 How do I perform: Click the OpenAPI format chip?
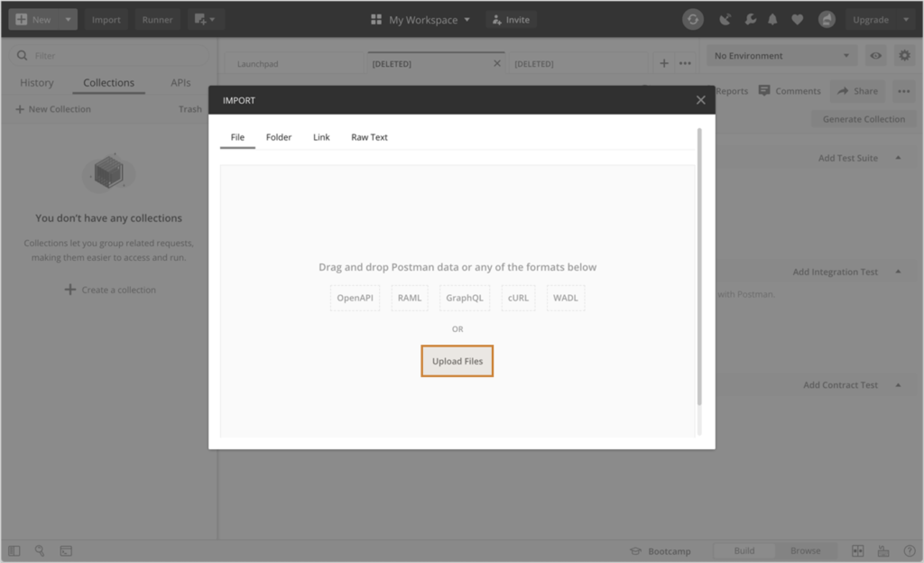click(355, 298)
